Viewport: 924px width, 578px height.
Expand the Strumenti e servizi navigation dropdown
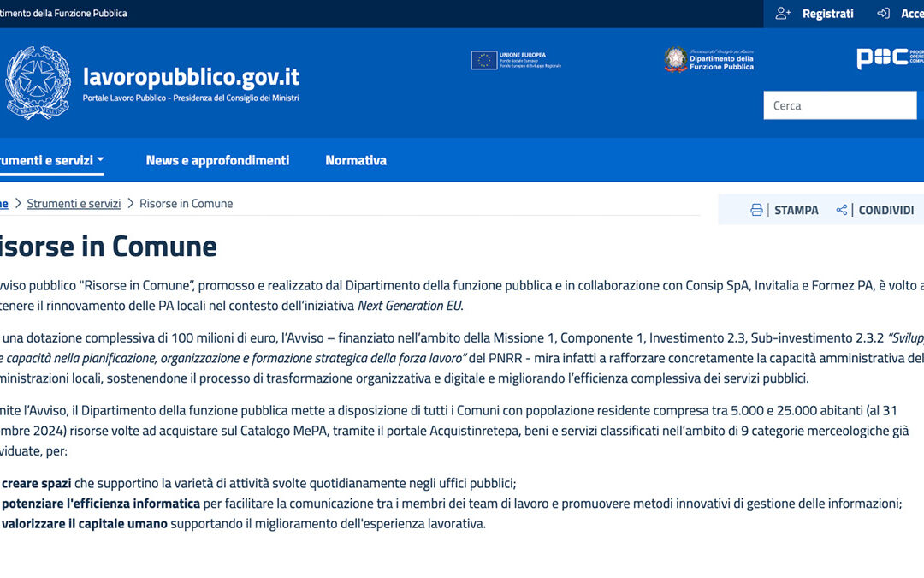51,160
